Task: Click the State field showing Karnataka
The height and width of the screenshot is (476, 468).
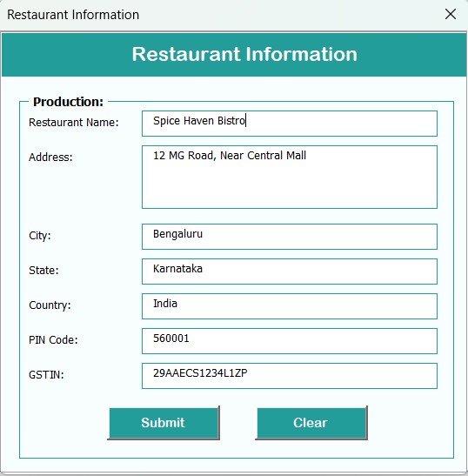Action: pos(289,272)
